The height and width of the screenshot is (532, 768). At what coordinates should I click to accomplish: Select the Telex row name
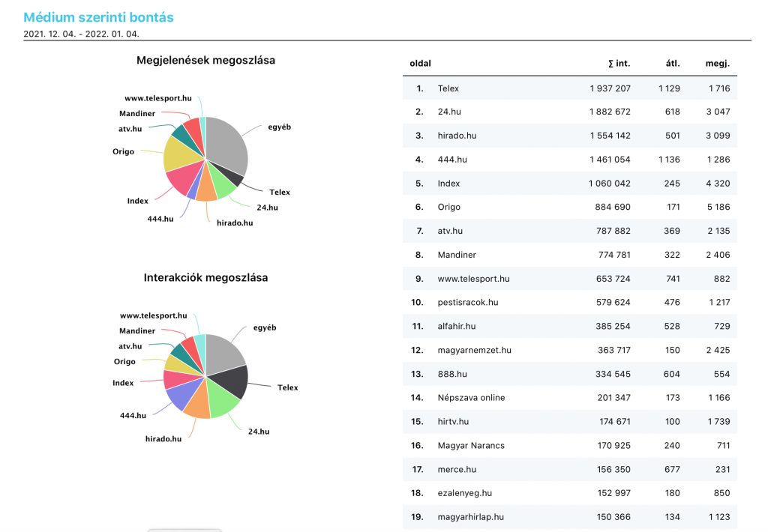pyautogui.click(x=448, y=88)
